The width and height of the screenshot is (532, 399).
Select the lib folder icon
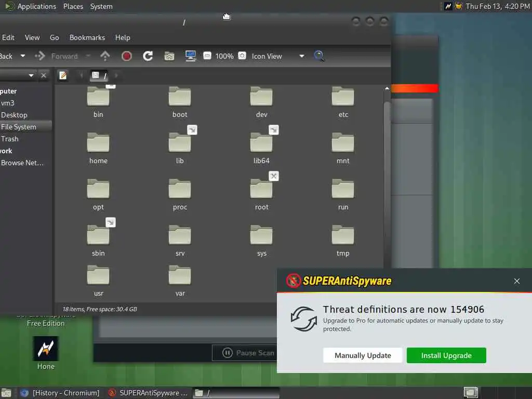point(179,142)
